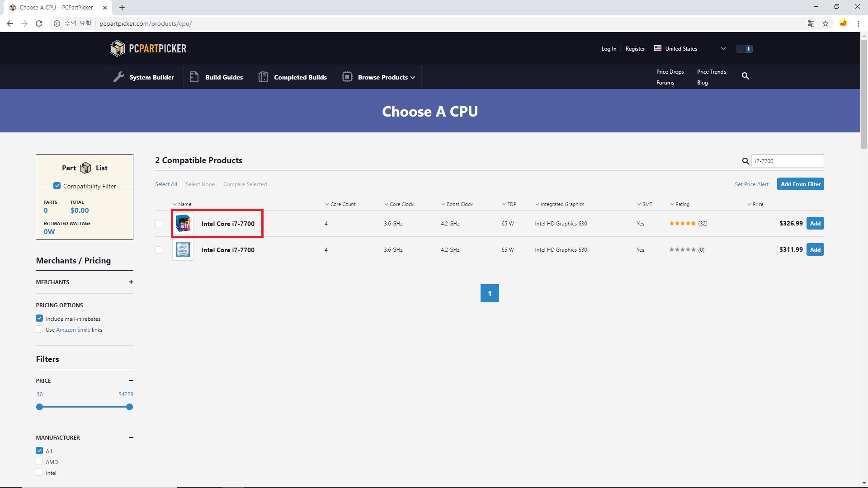Screen dimensions: 868x488
Task: Go back with the browser back arrow
Action: [x=10, y=23]
